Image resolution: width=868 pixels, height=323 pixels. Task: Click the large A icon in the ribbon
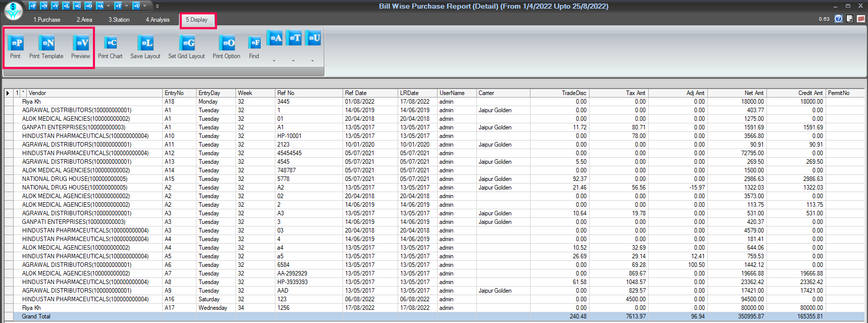(x=275, y=38)
